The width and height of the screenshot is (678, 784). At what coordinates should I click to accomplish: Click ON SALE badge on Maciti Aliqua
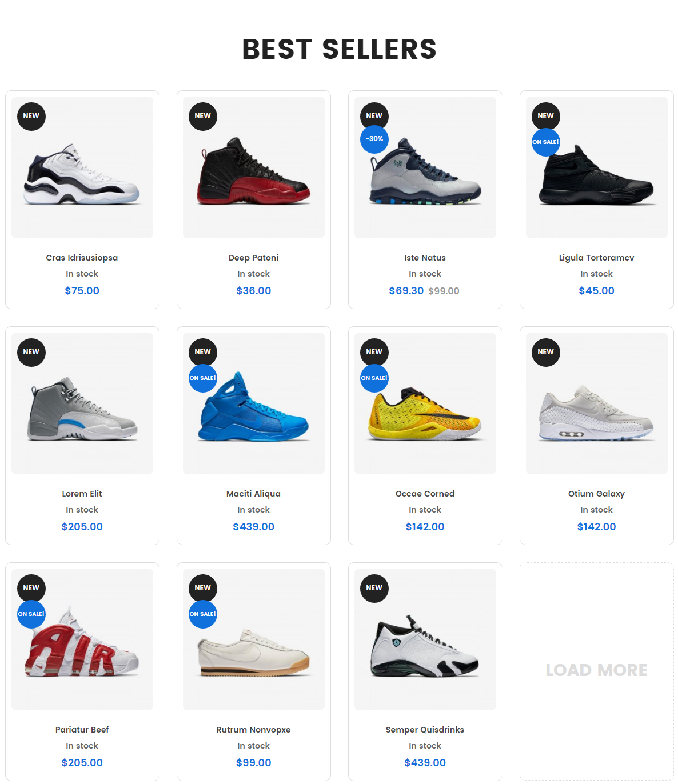tap(203, 378)
